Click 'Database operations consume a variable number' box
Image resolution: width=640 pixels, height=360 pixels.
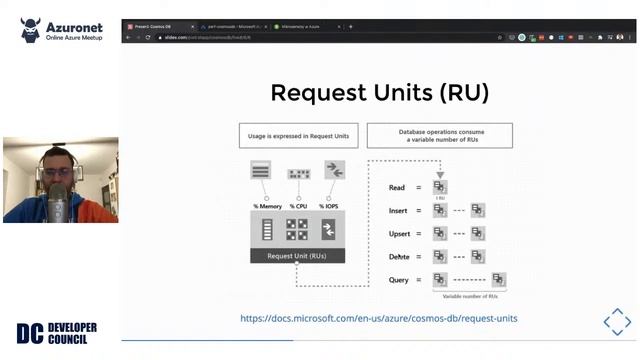[440, 136]
